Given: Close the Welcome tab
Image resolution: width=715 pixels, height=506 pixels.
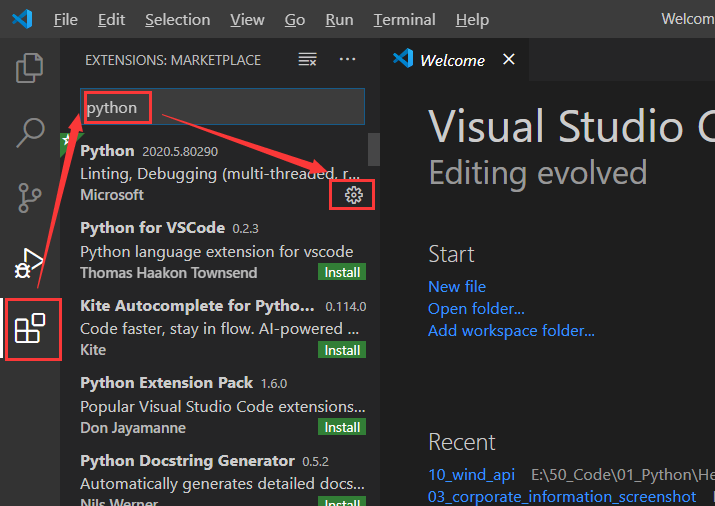Looking at the screenshot, I should pyautogui.click(x=508, y=60).
